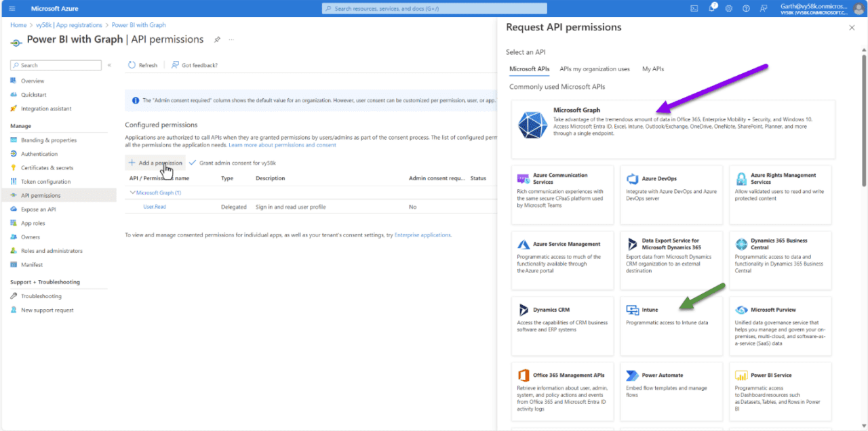The width and height of the screenshot is (868, 431).
Task: Open portal settings via the gear icon
Action: pyautogui.click(x=729, y=8)
